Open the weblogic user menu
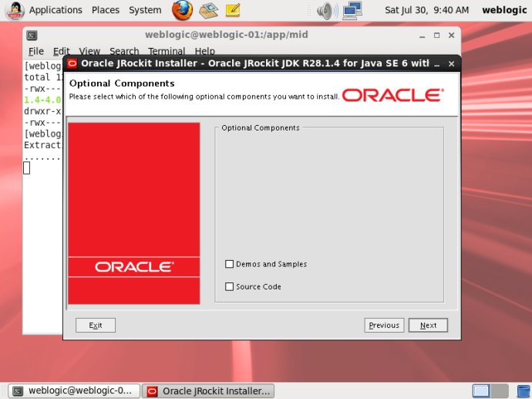 pos(504,10)
